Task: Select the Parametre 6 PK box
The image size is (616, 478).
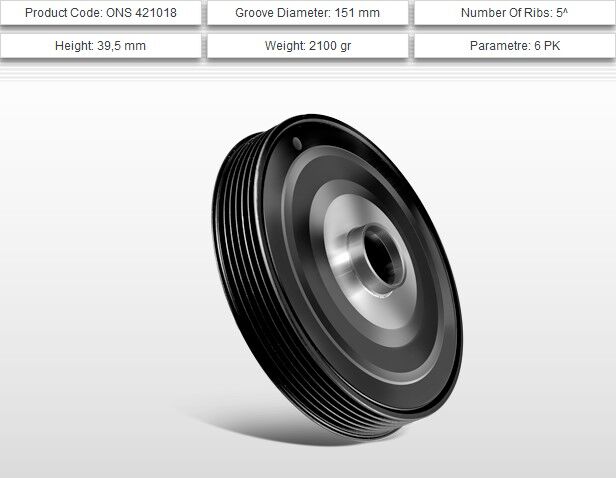Action: 515,46
